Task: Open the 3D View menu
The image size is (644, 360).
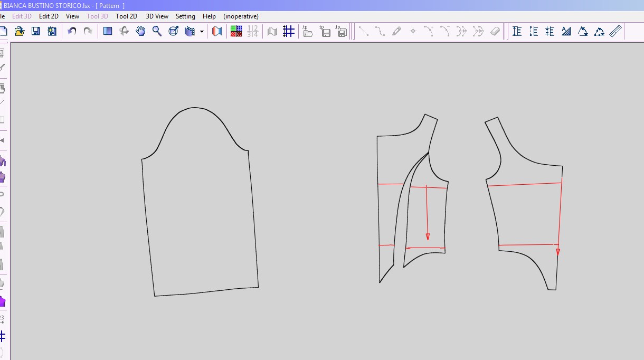Action: 157,16
